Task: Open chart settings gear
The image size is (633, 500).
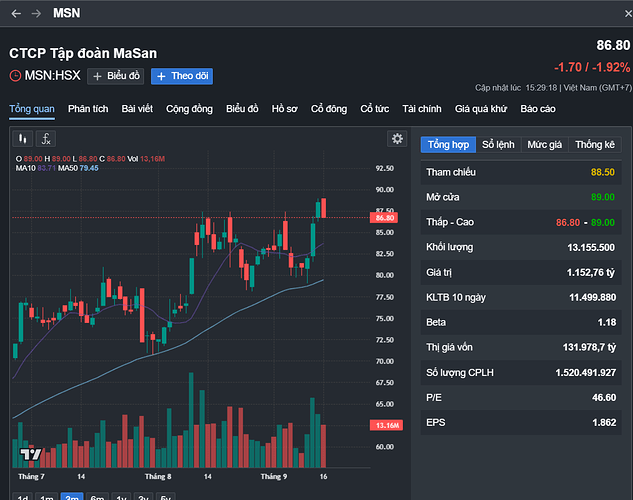Action: pyautogui.click(x=397, y=139)
